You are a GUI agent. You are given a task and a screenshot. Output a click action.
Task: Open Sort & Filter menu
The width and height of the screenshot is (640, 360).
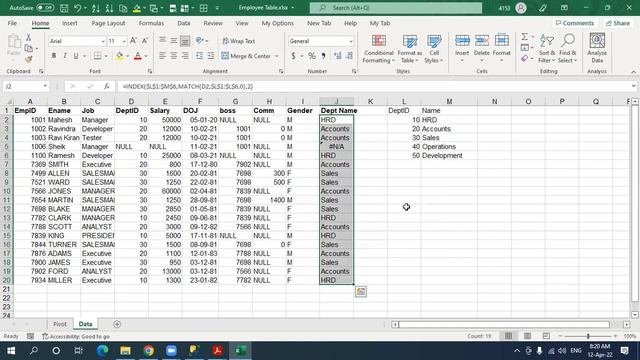coord(547,49)
